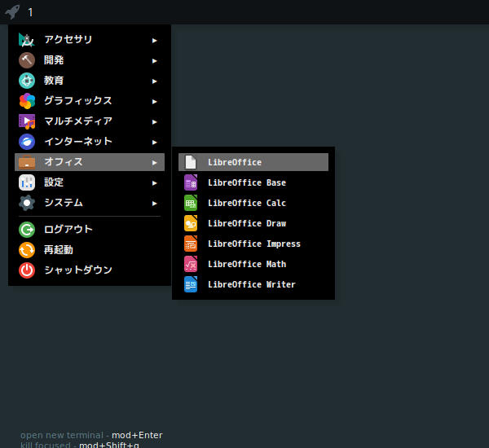Expand the マルチメディア submenu arrow
The height and width of the screenshot is (448, 489).
point(154,122)
